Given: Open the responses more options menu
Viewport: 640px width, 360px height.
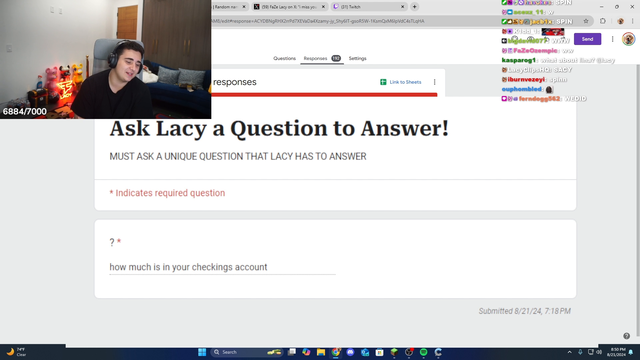Looking at the screenshot, I should pos(435,82).
